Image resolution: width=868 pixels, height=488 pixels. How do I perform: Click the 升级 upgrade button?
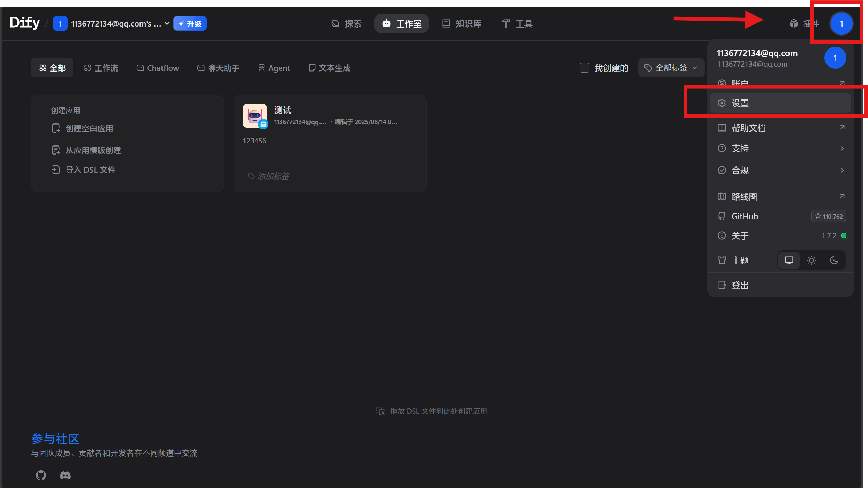(190, 24)
